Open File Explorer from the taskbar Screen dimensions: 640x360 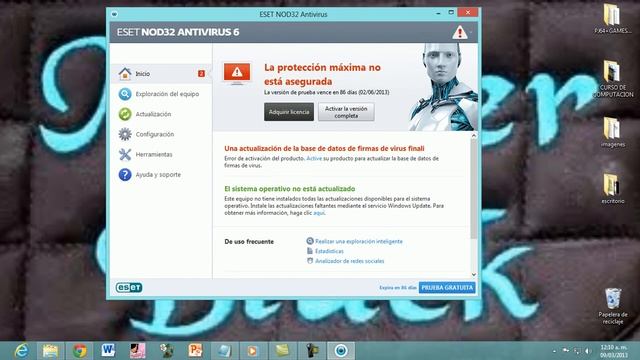pyautogui.click(x=50, y=351)
